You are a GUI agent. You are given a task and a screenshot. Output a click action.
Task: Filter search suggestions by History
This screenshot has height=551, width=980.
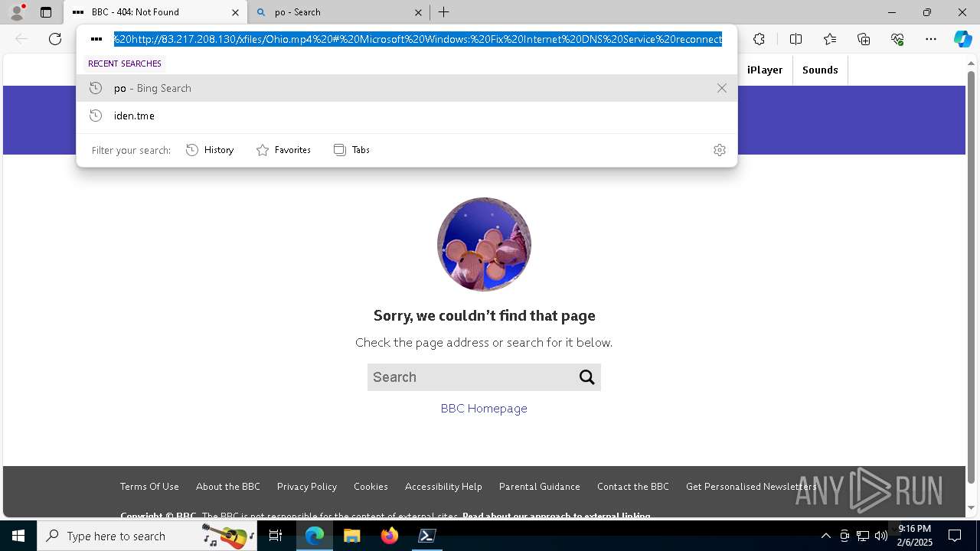coord(210,150)
